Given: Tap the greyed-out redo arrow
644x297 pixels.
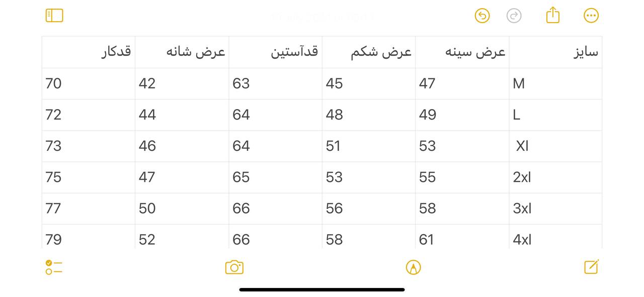Looking at the screenshot, I should click(x=514, y=16).
